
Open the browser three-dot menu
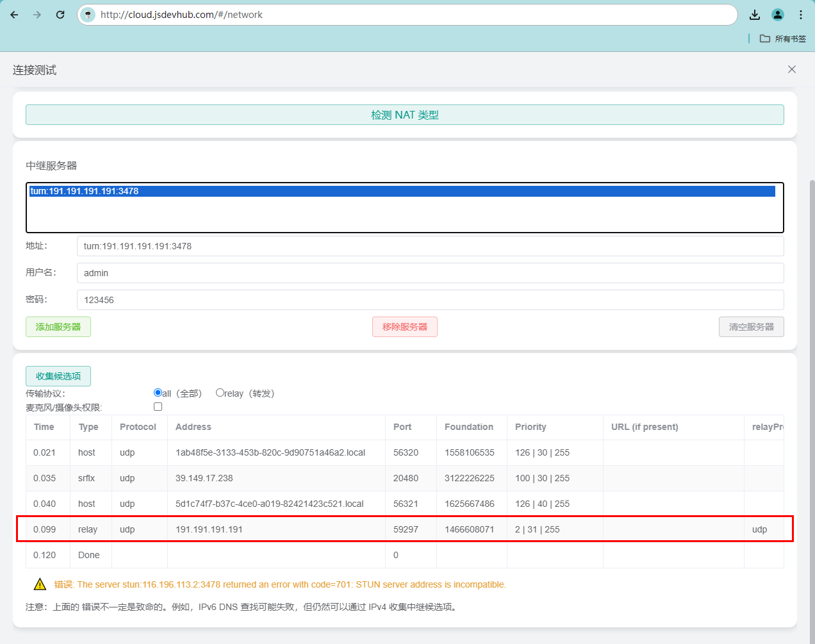point(801,15)
